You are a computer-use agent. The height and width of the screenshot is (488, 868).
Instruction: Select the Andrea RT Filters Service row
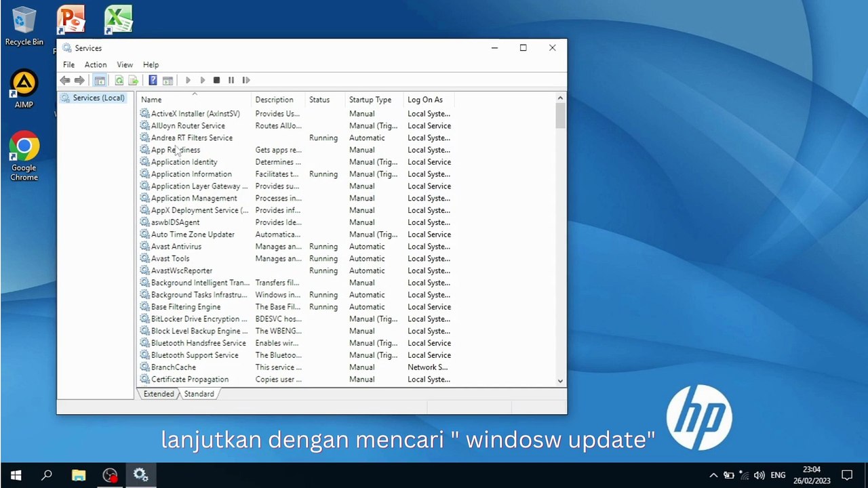click(296, 138)
